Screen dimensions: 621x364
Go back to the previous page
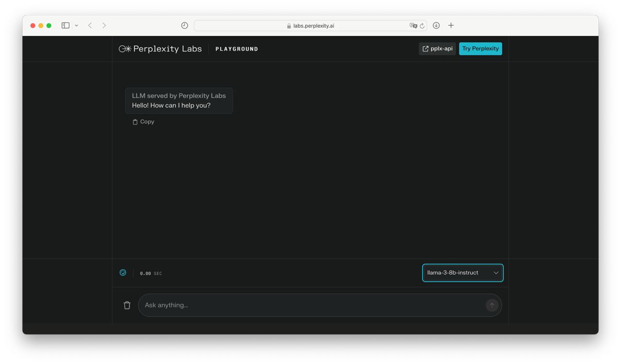click(90, 25)
